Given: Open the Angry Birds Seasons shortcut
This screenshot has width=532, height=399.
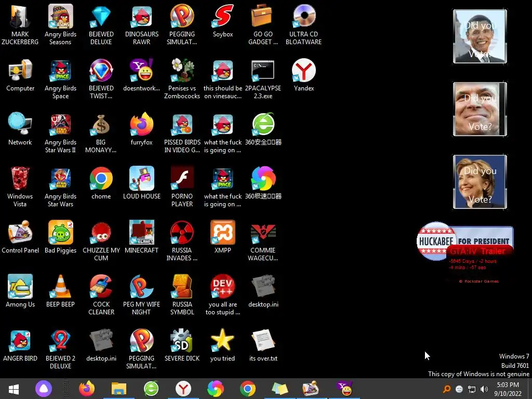Looking at the screenshot, I should [x=60, y=24].
